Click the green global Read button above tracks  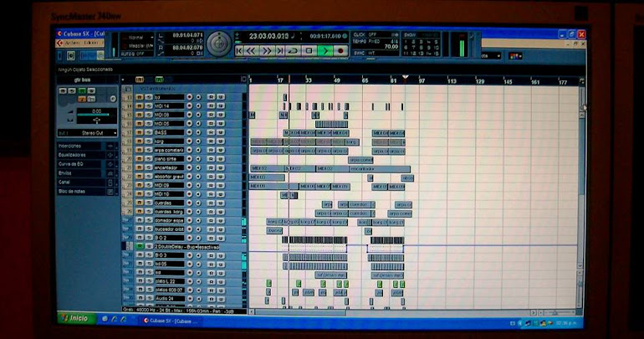pos(159,80)
